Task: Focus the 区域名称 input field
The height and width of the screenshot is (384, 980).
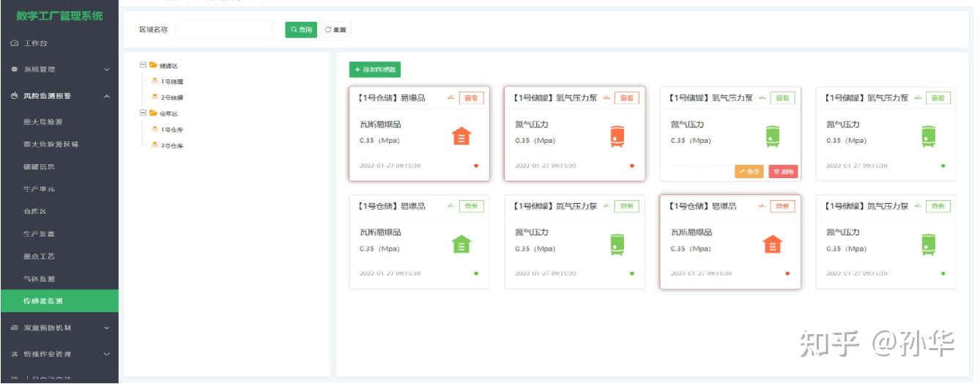Action: pyautogui.click(x=224, y=29)
